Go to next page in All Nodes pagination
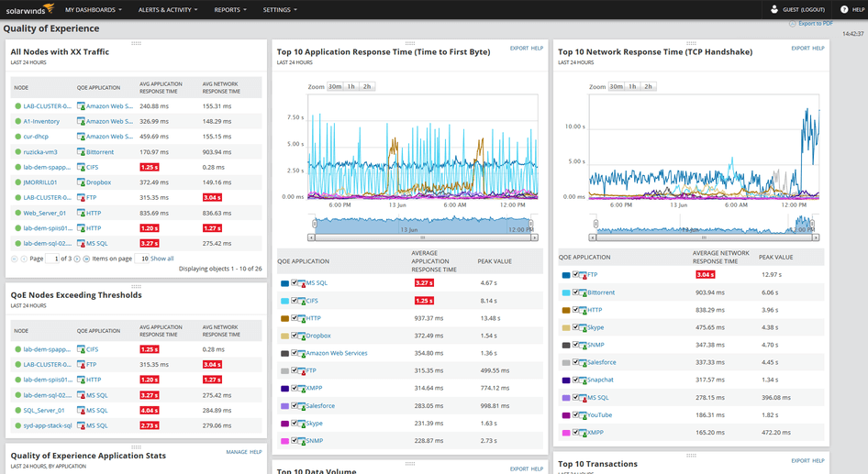The image size is (868, 474). 77,259
